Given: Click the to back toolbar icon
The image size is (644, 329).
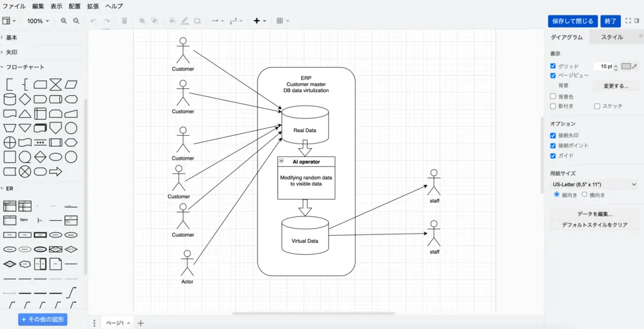Looking at the screenshot, I should pos(154,21).
